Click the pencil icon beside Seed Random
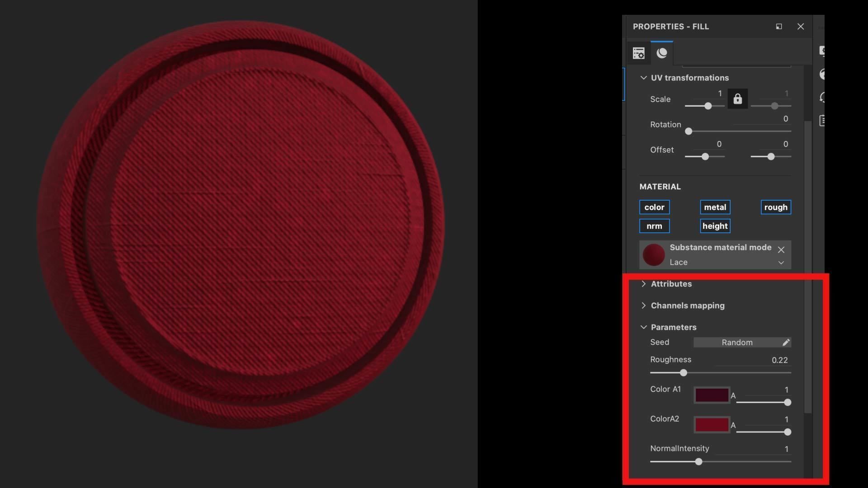This screenshot has height=488, width=868. pos(786,343)
